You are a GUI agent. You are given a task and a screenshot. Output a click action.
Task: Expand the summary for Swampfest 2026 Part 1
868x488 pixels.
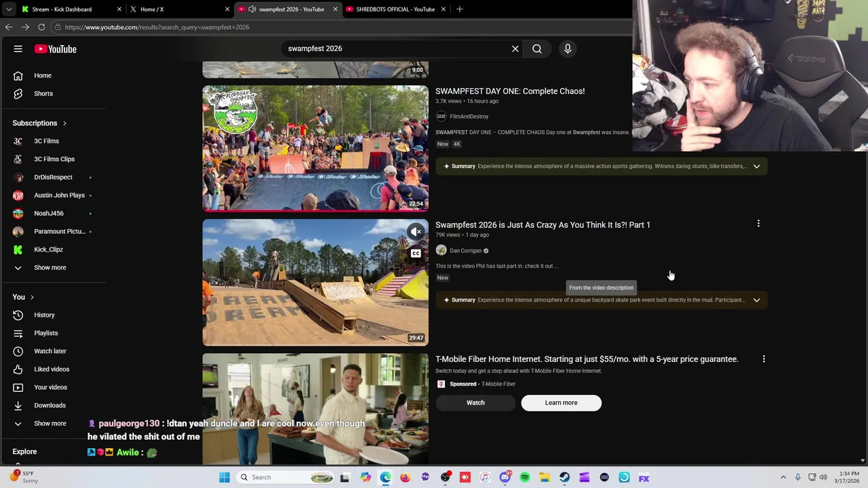(756, 300)
